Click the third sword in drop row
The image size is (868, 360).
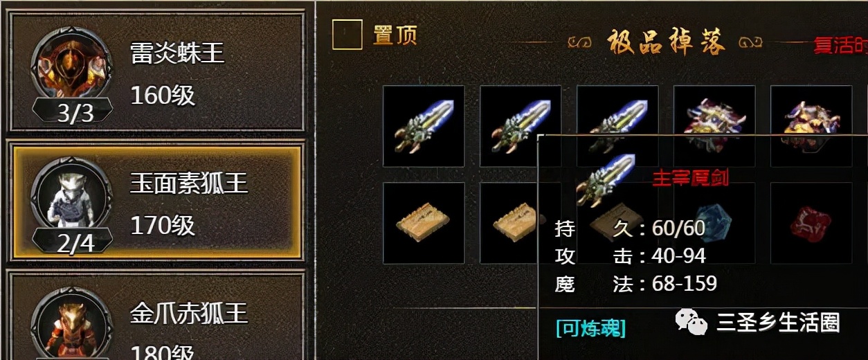coord(617,111)
